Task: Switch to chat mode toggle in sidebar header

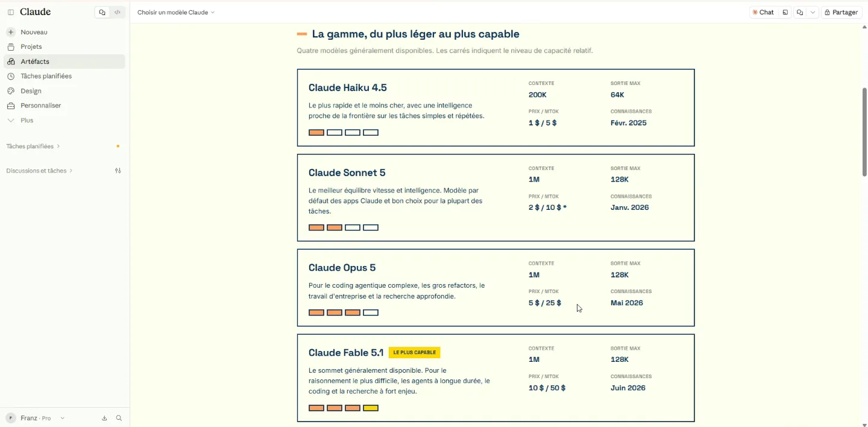Action: 102,12
